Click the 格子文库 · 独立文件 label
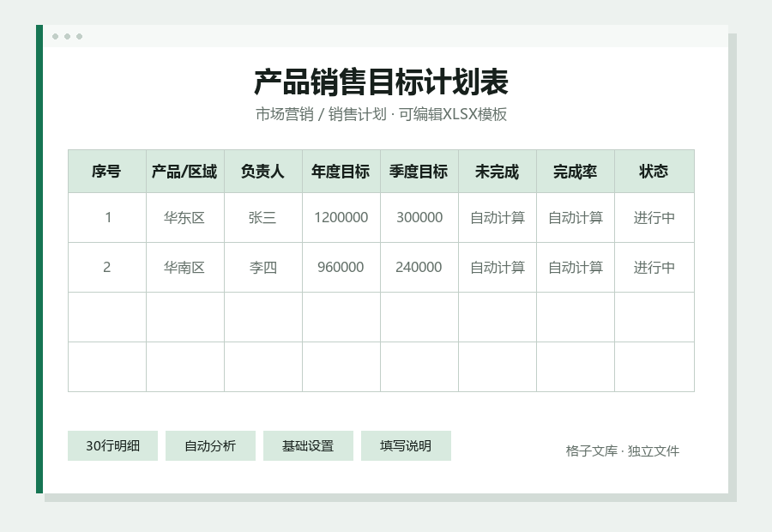This screenshot has height=532, width=772. tap(623, 451)
